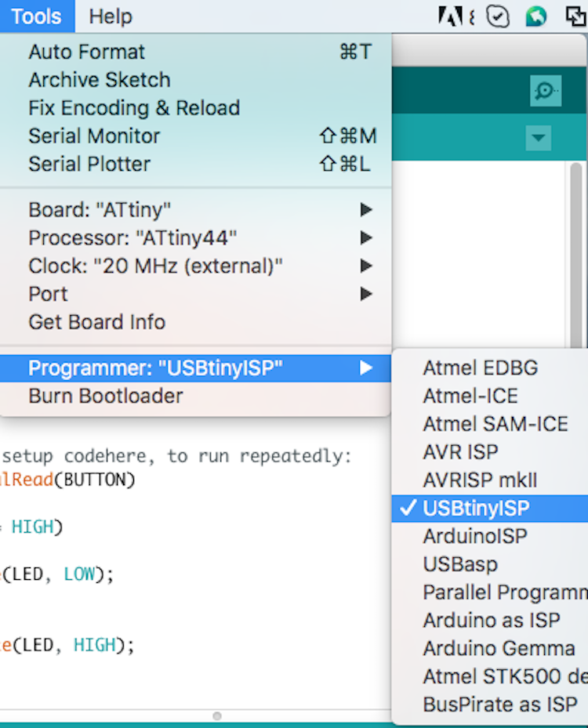Expand Board: "ATtiny" submenu
Image resolution: width=588 pixels, height=728 pixels.
click(195, 210)
